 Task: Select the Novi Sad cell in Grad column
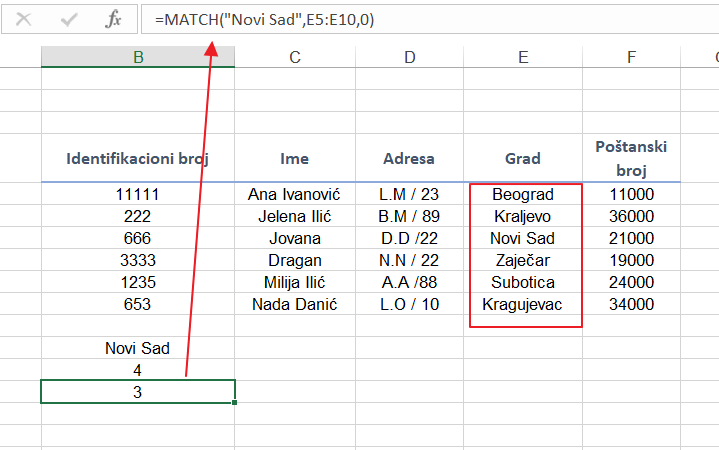[523, 238]
